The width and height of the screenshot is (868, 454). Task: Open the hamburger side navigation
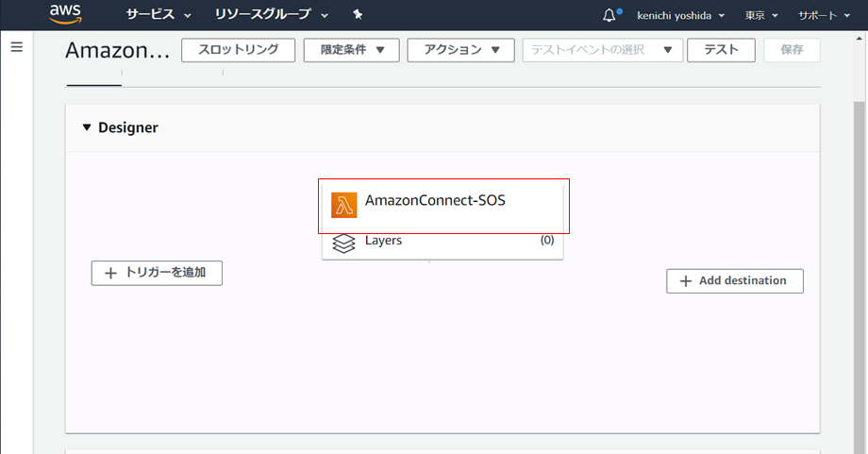[x=17, y=47]
